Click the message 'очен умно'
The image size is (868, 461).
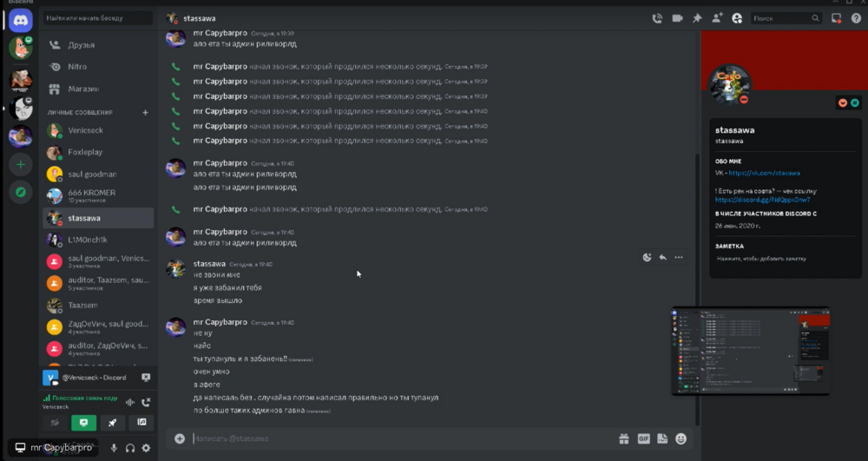[x=212, y=372]
